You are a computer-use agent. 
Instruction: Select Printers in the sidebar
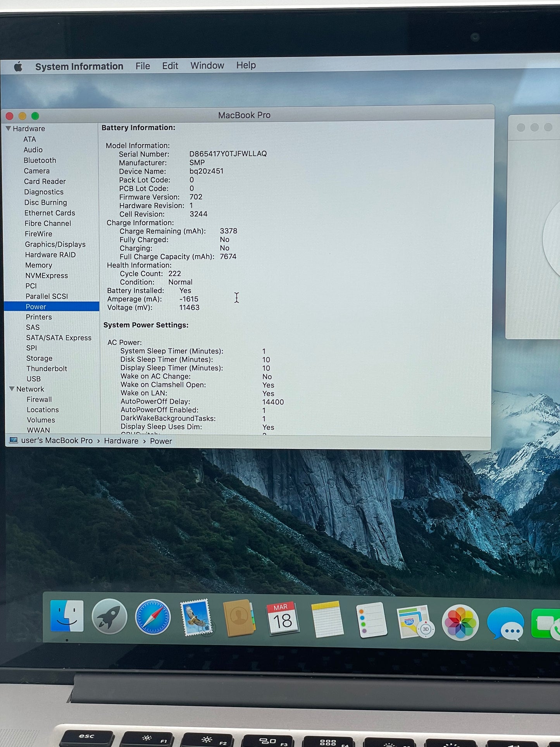(x=39, y=317)
